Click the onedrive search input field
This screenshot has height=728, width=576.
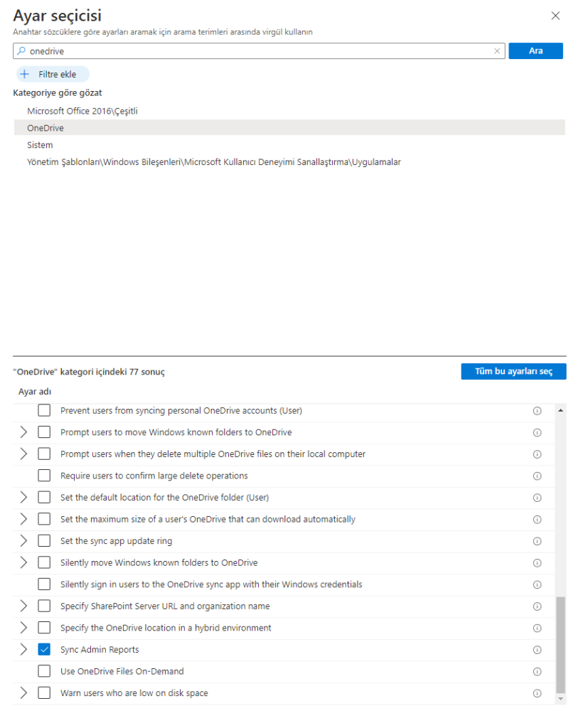pyautogui.click(x=256, y=51)
